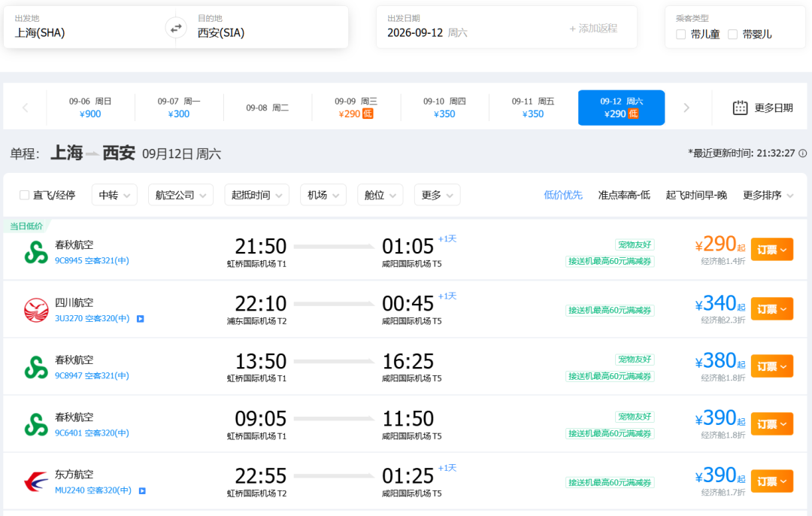The width and height of the screenshot is (812, 516).
Task: Open flight details link 9C6401 空客320(中)
Action: [x=92, y=433]
